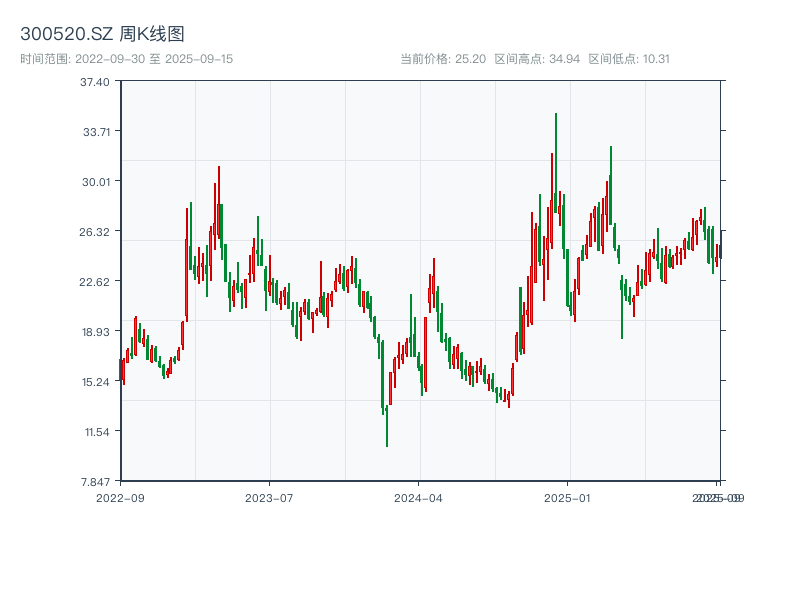Click the 区间低点: 10.31 label
The width and height of the screenshot is (800, 600).
(x=629, y=59)
